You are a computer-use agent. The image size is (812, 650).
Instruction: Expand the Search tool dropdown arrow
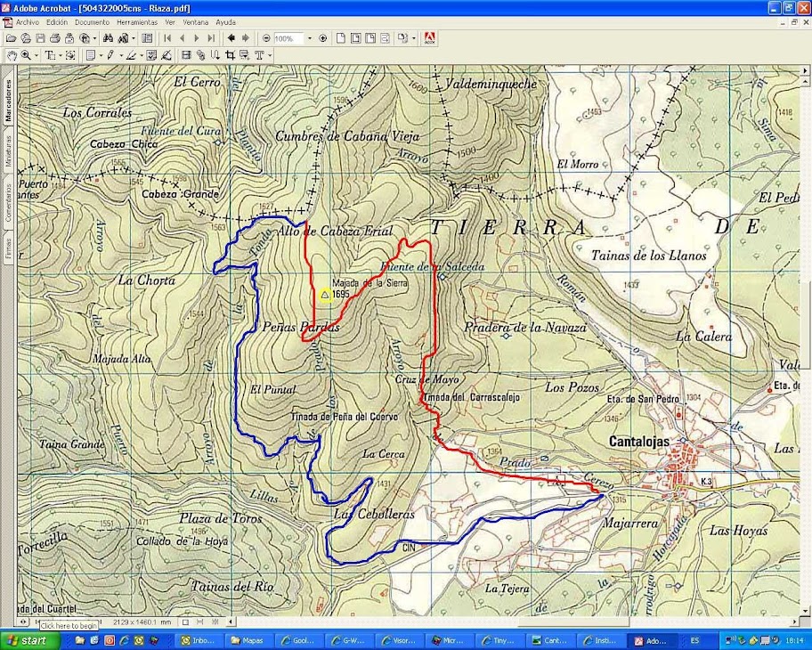pos(134,38)
